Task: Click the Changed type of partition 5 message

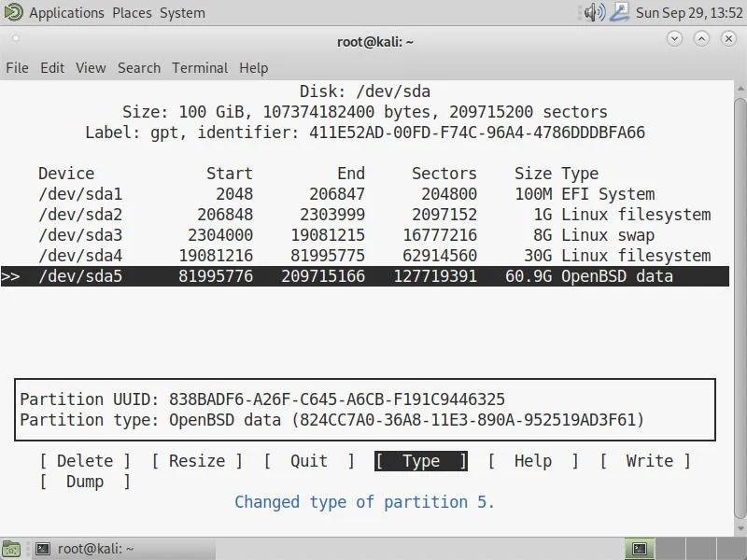Action: coord(365,502)
